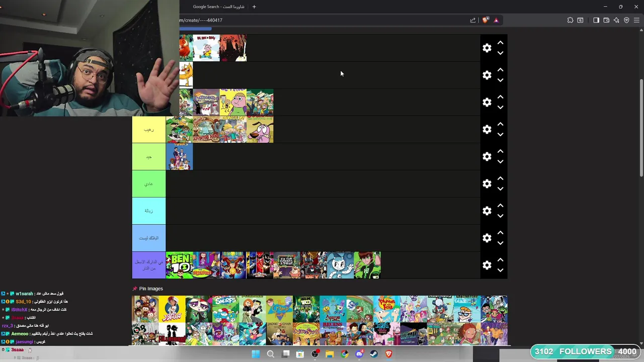Viewport: 644px width, 362px height.
Task: Click the Pin Images link
Action: tap(151, 289)
